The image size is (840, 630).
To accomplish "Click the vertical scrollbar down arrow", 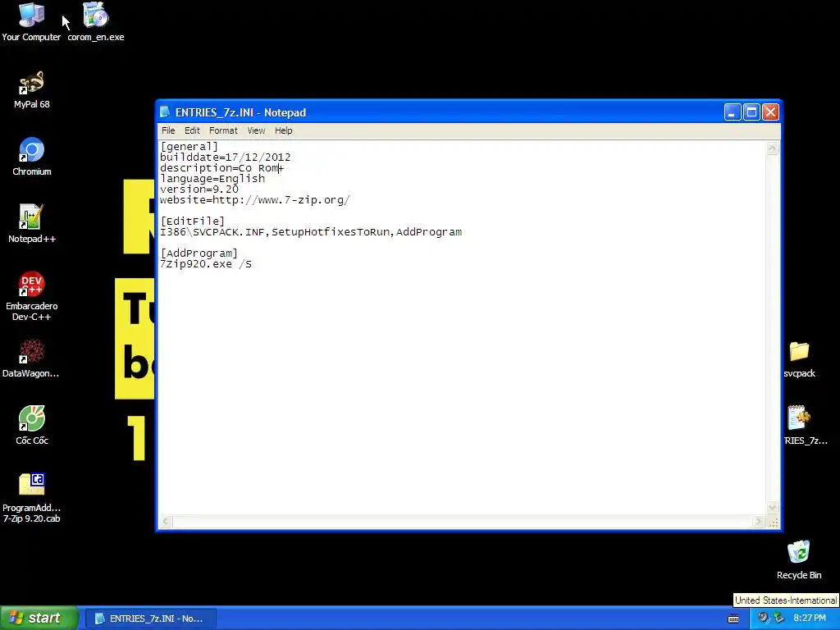I will pyautogui.click(x=773, y=507).
